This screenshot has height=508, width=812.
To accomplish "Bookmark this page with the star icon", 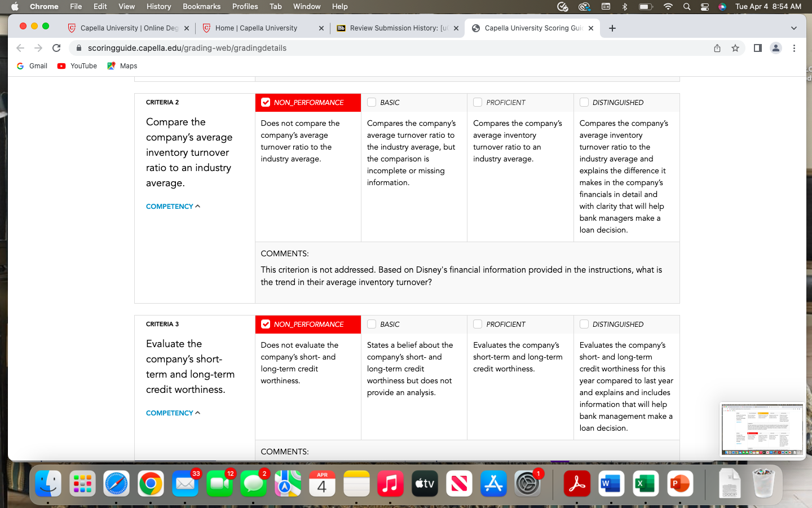I will point(735,48).
